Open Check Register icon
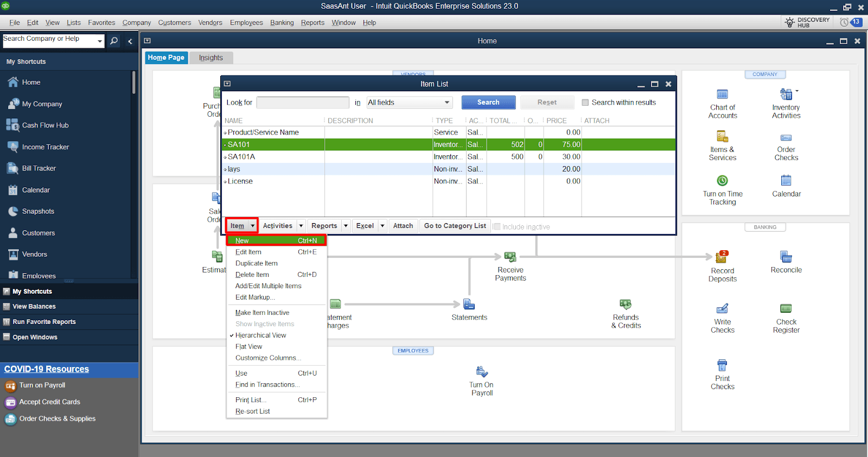This screenshot has width=868, height=457. pos(786,308)
